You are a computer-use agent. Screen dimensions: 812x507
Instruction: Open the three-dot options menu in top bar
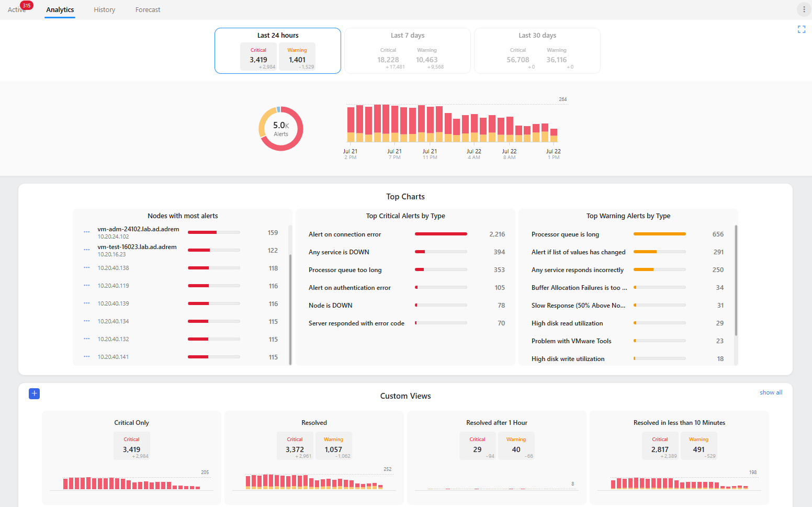click(x=804, y=9)
